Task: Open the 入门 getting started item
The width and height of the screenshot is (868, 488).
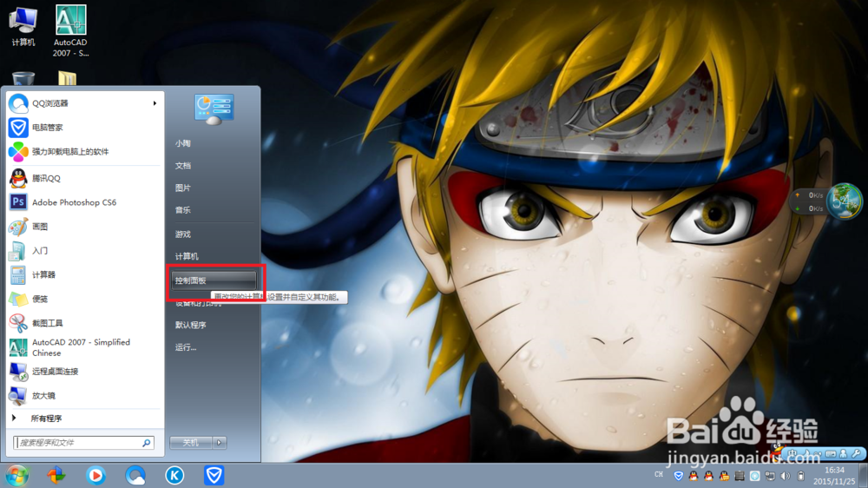Action: (83, 251)
